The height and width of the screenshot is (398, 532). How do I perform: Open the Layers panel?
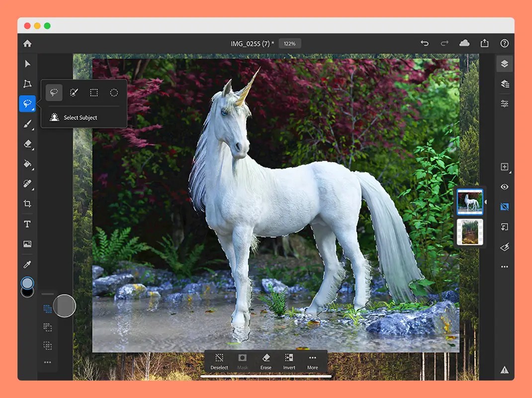point(505,64)
